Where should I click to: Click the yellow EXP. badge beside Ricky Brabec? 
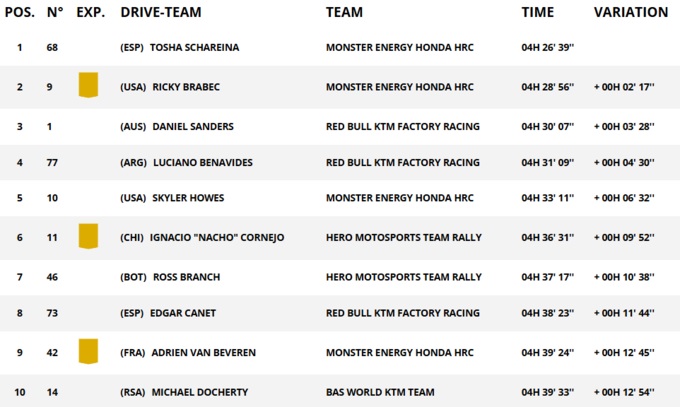coord(88,85)
